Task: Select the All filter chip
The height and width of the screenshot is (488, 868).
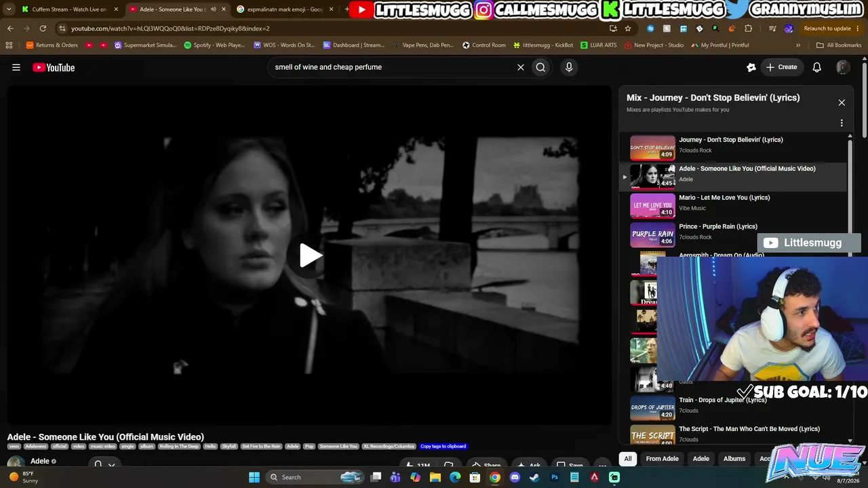Action: 628,459
